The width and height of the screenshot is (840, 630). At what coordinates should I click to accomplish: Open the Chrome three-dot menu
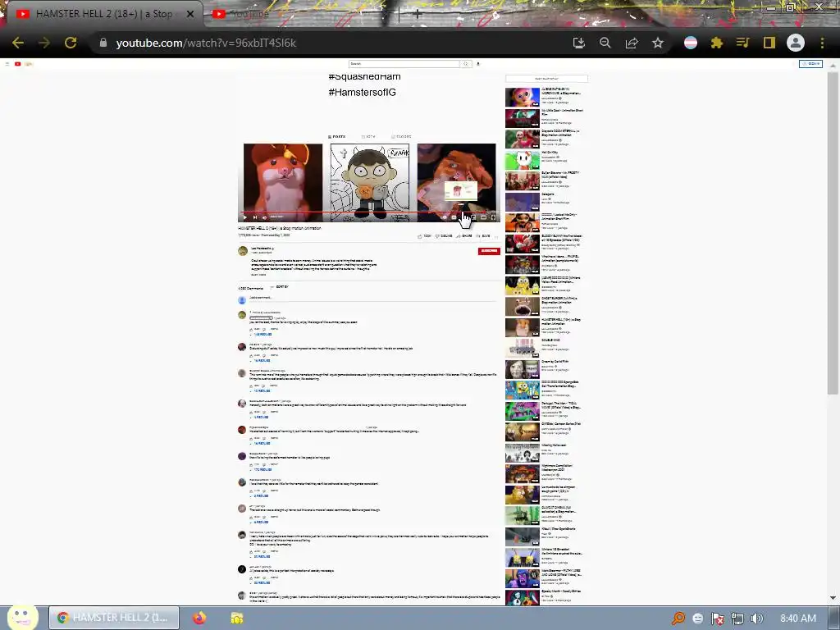point(822,43)
